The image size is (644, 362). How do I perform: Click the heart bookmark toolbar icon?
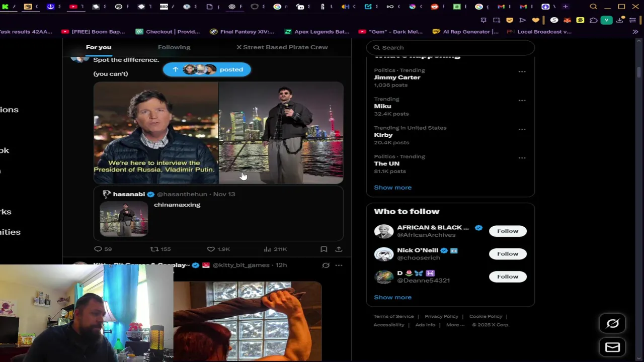[535, 20]
